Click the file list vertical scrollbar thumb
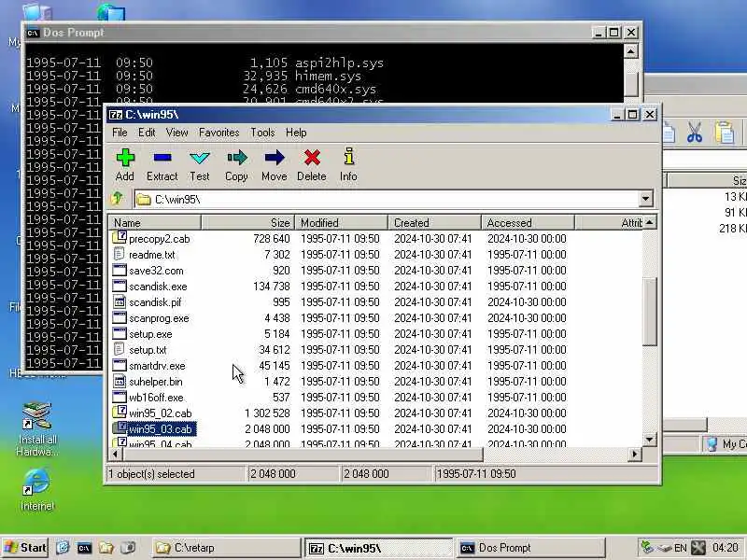This screenshot has height=560, width=747. click(649, 312)
